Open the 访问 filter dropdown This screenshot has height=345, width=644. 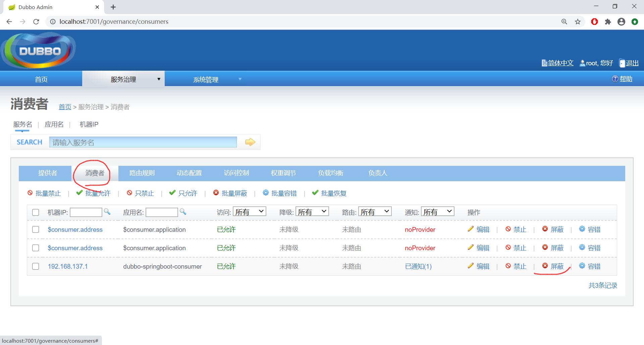[x=250, y=212]
